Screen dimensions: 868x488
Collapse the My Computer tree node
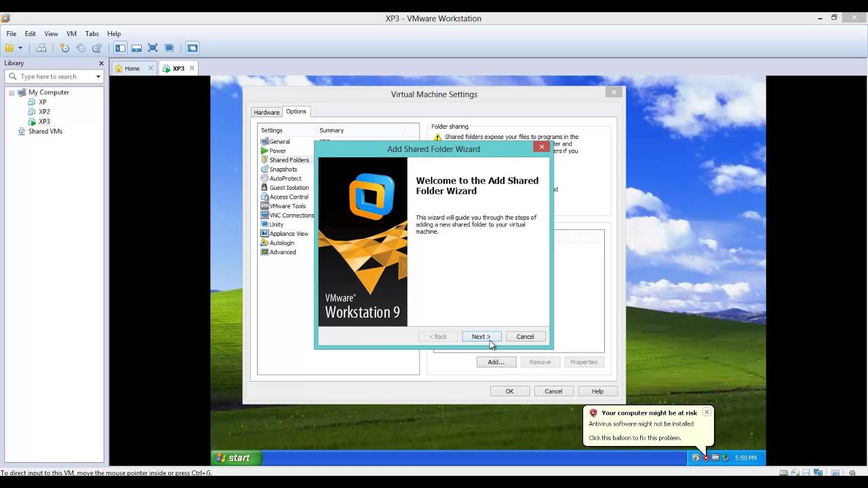(12, 93)
